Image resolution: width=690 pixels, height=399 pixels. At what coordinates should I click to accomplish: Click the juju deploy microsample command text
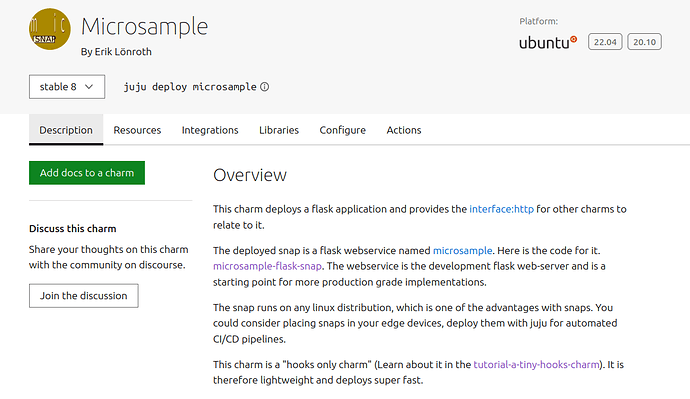[190, 87]
